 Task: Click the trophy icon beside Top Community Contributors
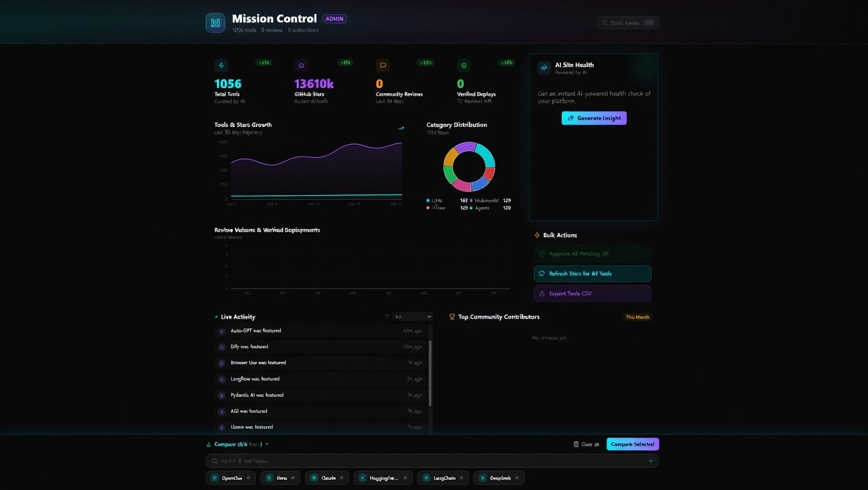pos(451,316)
